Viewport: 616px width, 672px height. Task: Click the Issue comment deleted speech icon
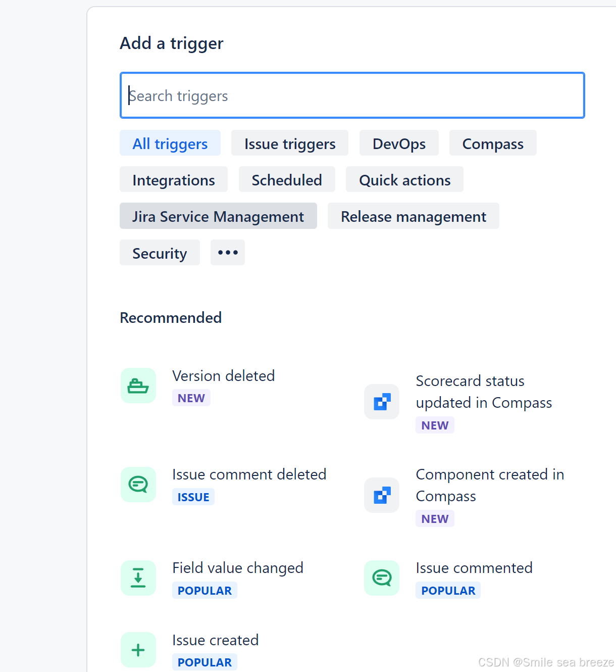[x=138, y=485]
